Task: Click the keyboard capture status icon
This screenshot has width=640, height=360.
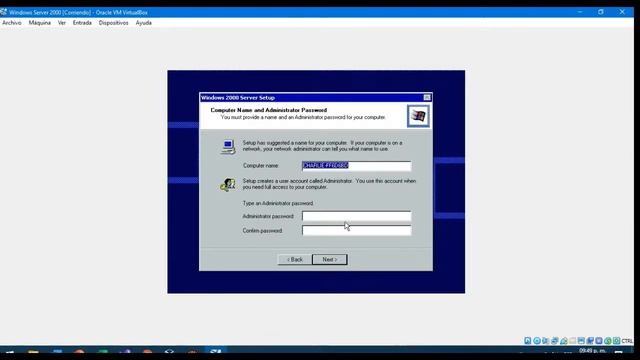Action: pos(616,340)
